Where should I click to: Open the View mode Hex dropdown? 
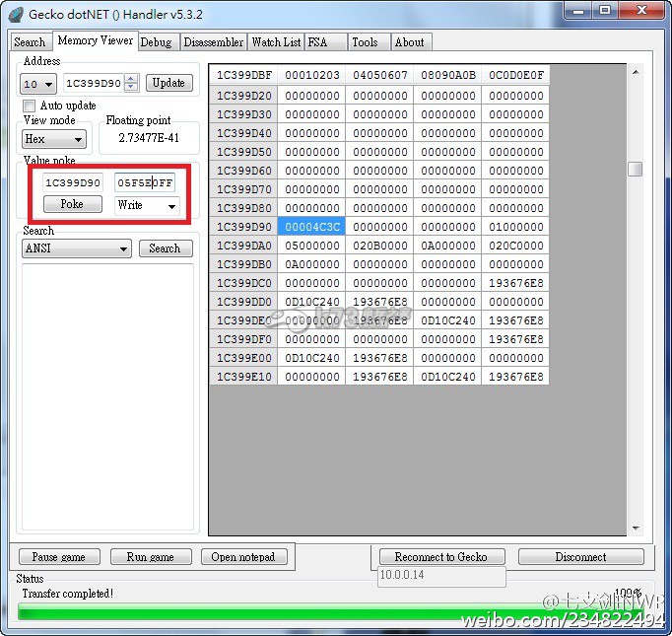coord(53,139)
